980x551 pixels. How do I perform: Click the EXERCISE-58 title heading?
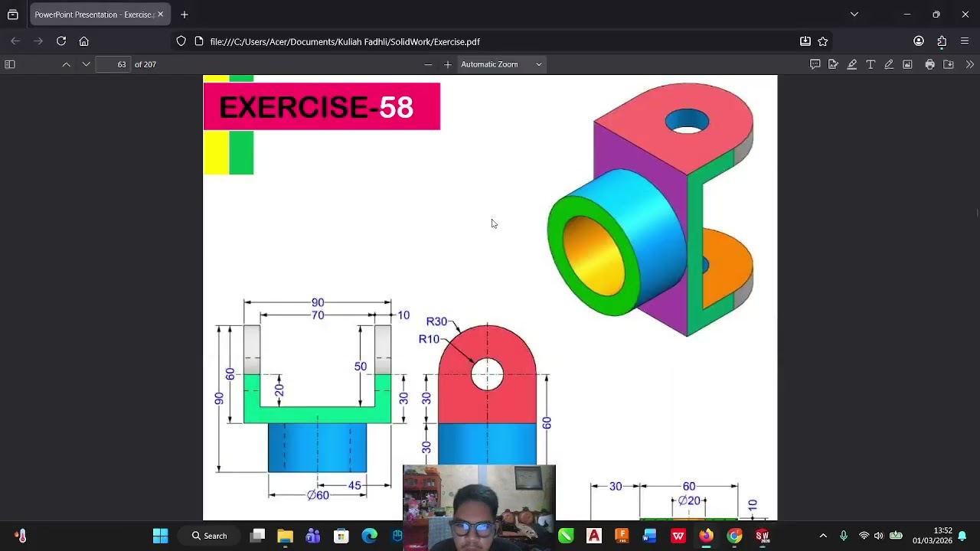click(x=316, y=107)
